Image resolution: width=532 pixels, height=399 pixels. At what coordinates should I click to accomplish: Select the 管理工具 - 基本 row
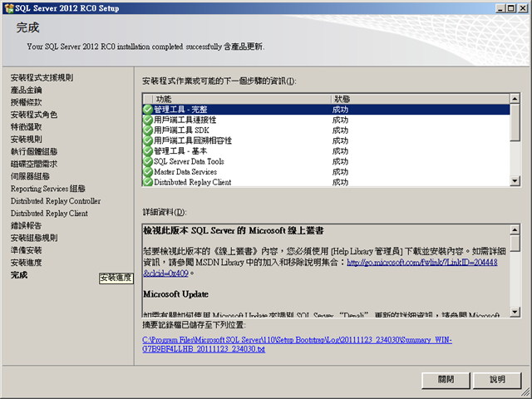click(326, 151)
